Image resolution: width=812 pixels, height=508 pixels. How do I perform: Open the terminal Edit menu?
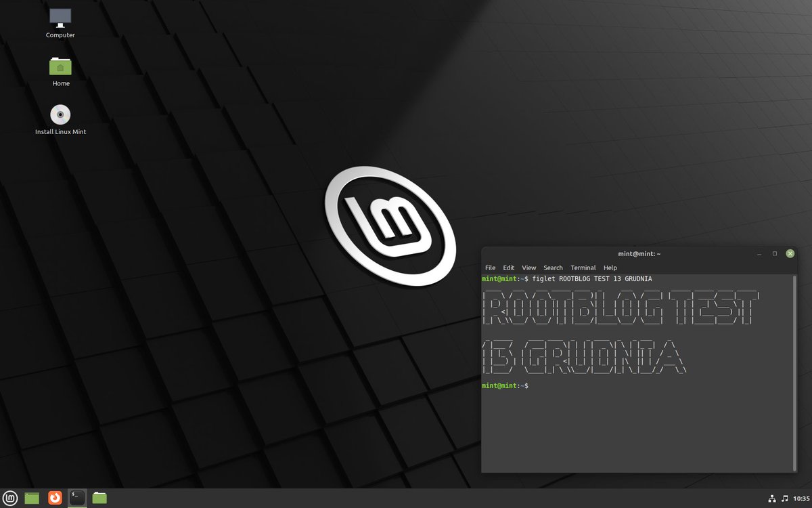(x=508, y=268)
